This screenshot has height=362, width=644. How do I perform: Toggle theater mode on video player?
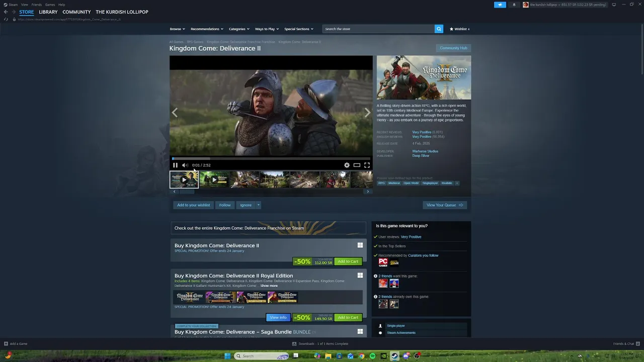click(357, 165)
